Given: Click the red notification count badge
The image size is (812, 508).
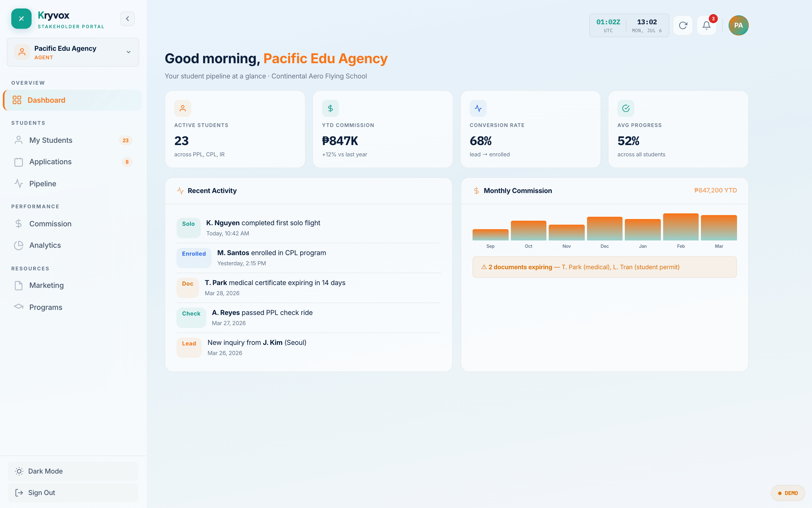Looking at the screenshot, I should pos(713,19).
